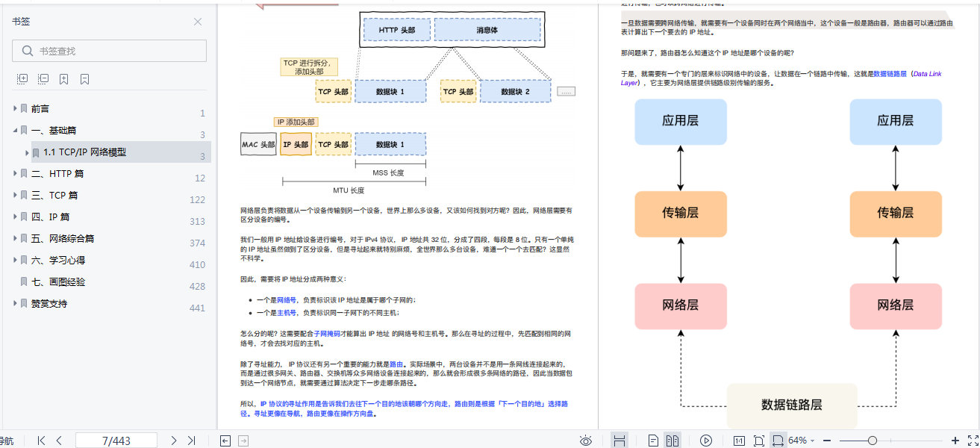This screenshot has width=980, height=448.
Task: Click the 主机号 link in bullet list
Action: [x=287, y=313]
